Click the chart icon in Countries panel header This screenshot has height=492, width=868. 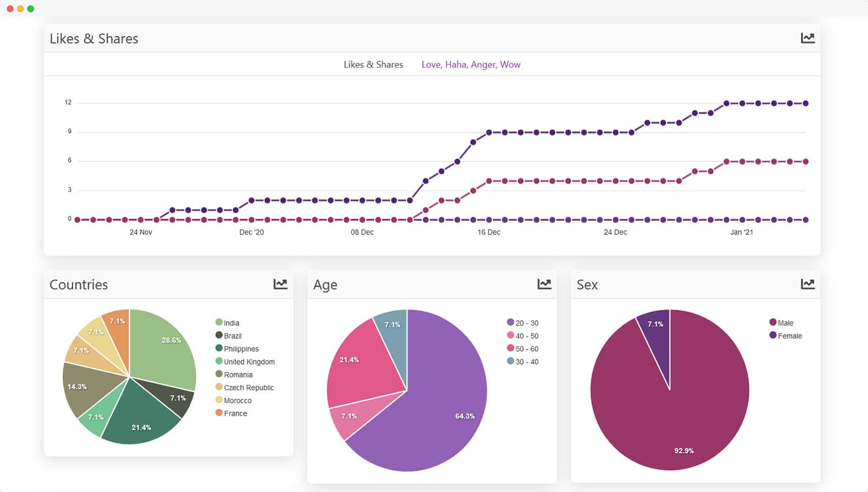[280, 284]
